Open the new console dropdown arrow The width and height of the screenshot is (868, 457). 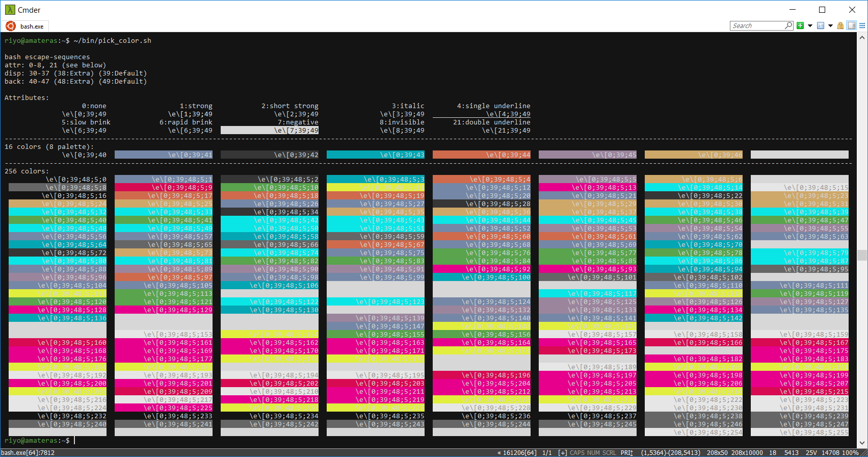[x=810, y=26]
